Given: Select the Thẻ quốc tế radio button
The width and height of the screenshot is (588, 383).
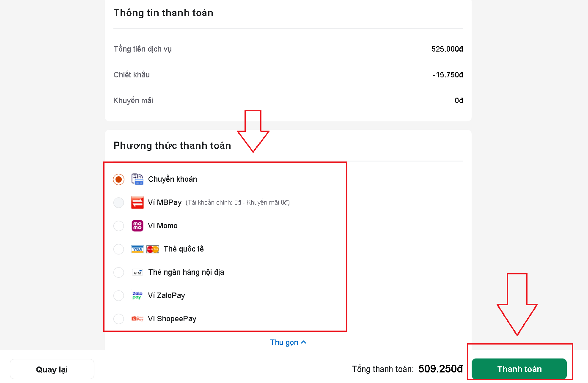Looking at the screenshot, I should (x=119, y=249).
